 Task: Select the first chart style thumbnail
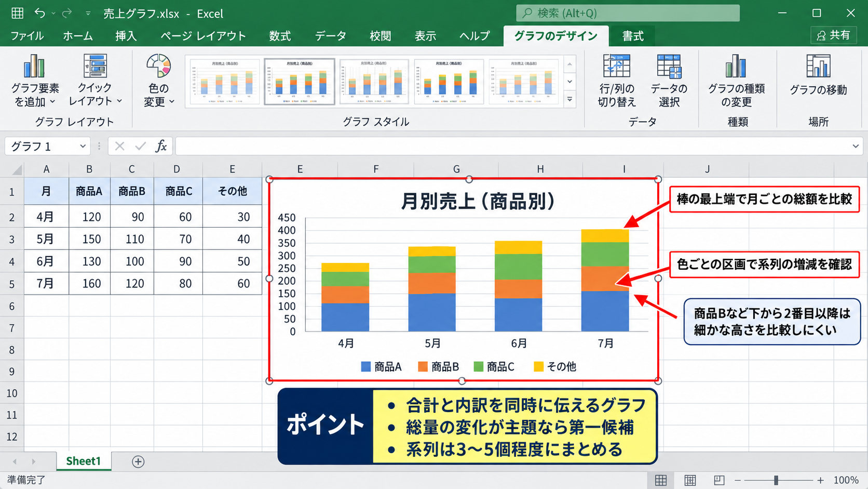[x=224, y=82]
